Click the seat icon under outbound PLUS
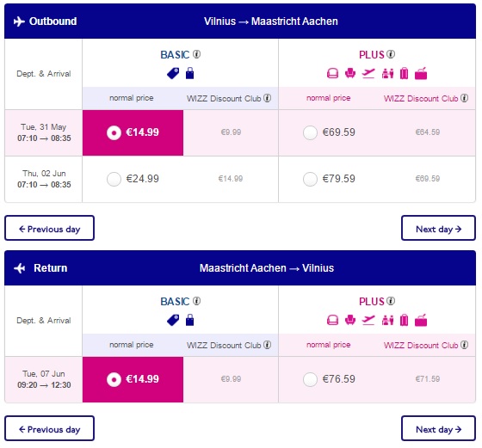482x448 pixels. 350,73
